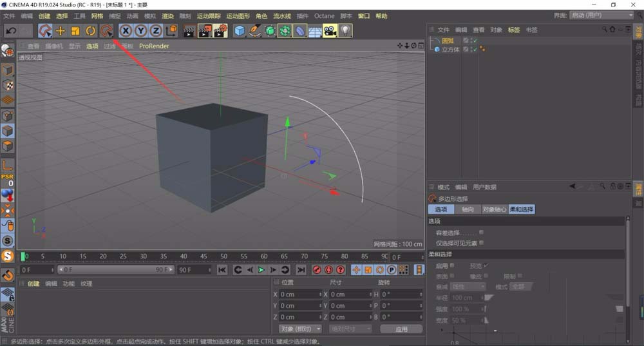This screenshot has height=346, width=644.
Task: Enable Edges mode in left toolbar
Action: [7, 131]
